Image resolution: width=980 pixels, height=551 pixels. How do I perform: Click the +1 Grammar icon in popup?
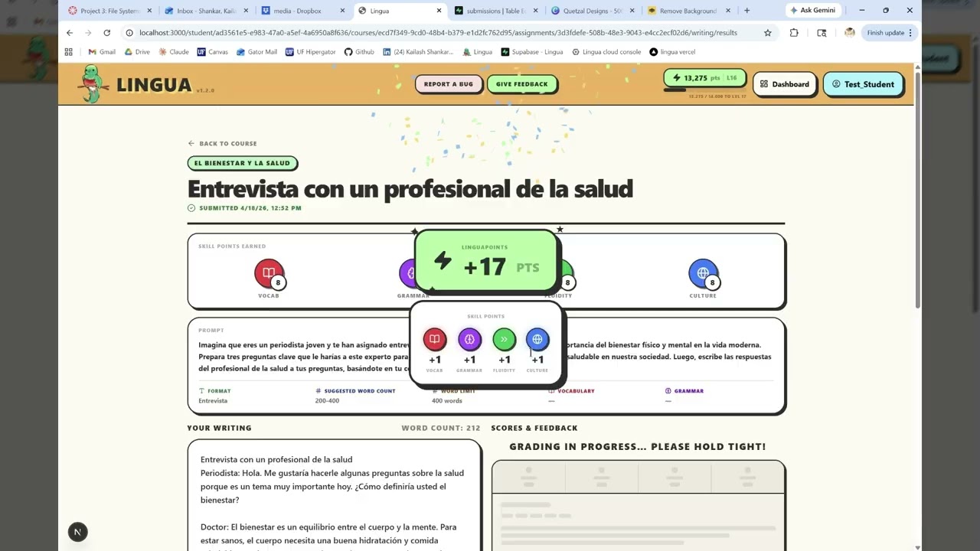click(469, 339)
